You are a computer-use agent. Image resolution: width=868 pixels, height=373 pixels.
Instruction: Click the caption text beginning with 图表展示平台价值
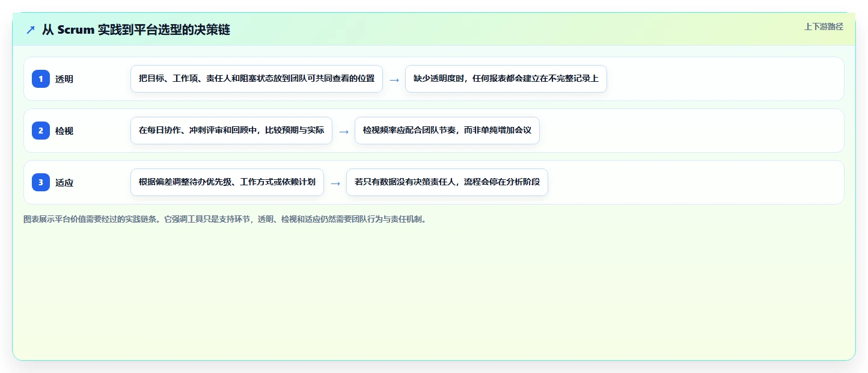[x=225, y=220]
